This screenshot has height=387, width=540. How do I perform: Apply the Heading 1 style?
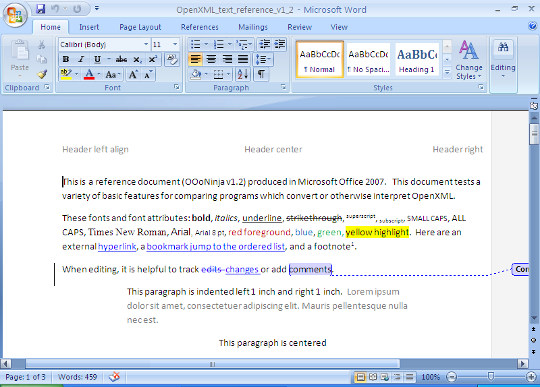[x=417, y=59]
